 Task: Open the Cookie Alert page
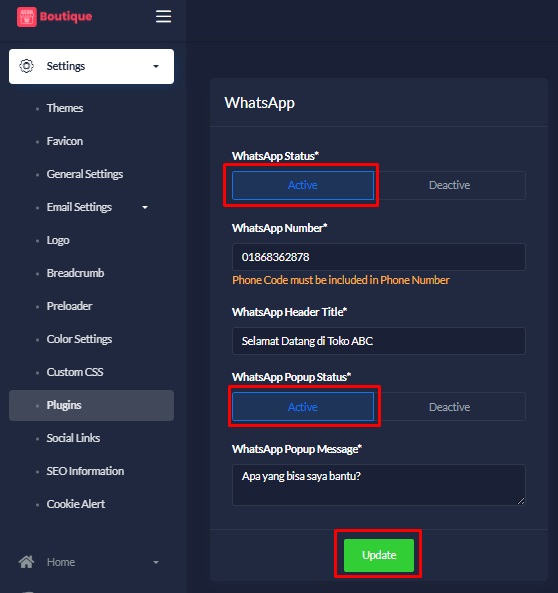click(x=76, y=504)
